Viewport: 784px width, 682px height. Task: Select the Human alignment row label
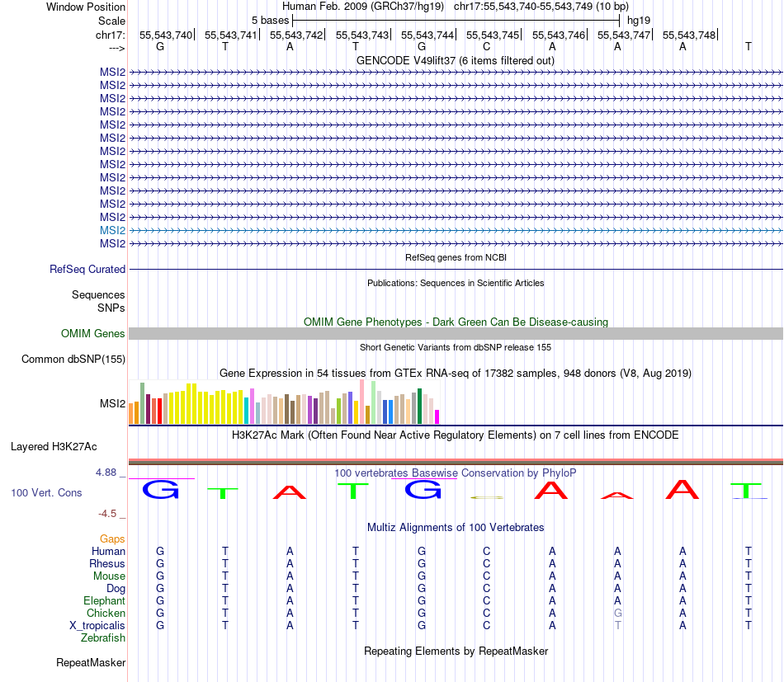(108, 551)
